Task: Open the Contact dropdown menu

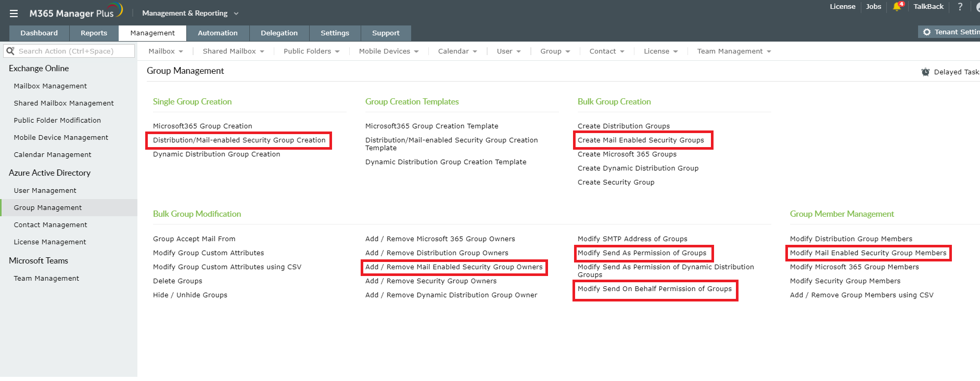Action: 607,51
